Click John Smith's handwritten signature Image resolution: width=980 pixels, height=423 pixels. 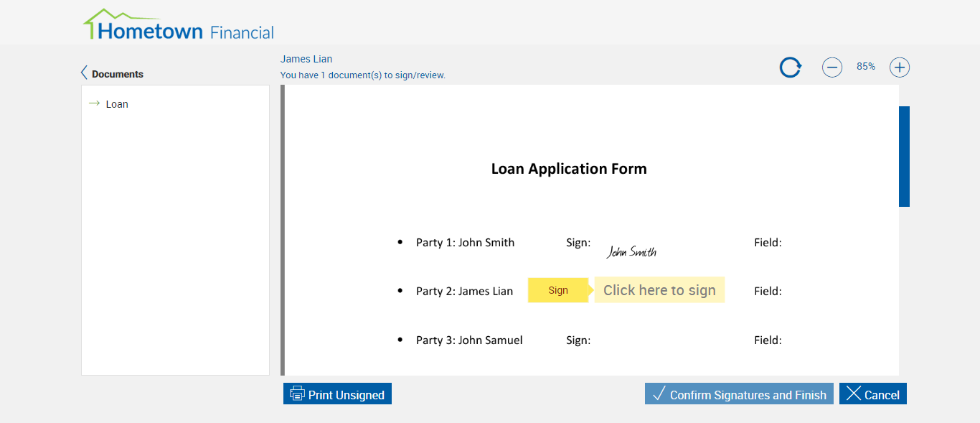click(631, 251)
